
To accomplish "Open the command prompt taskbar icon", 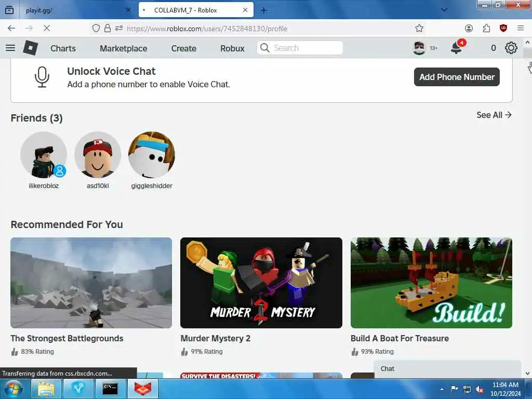I will 110,389.
